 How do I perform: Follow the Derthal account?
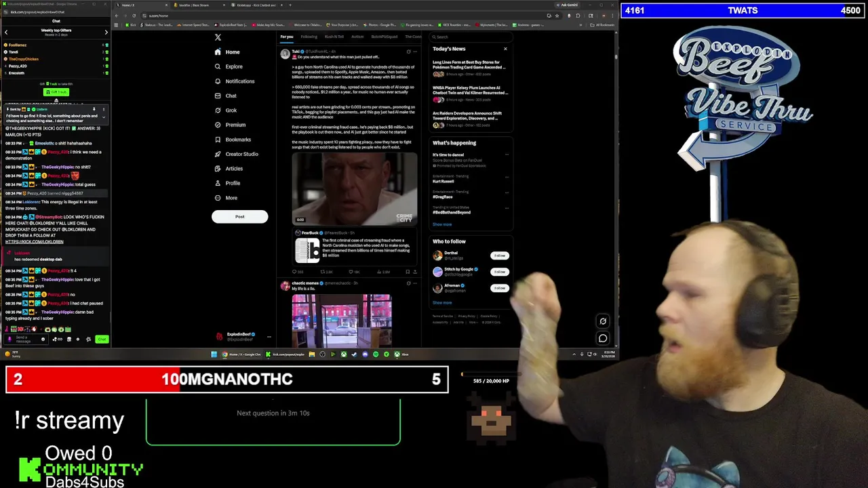500,256
